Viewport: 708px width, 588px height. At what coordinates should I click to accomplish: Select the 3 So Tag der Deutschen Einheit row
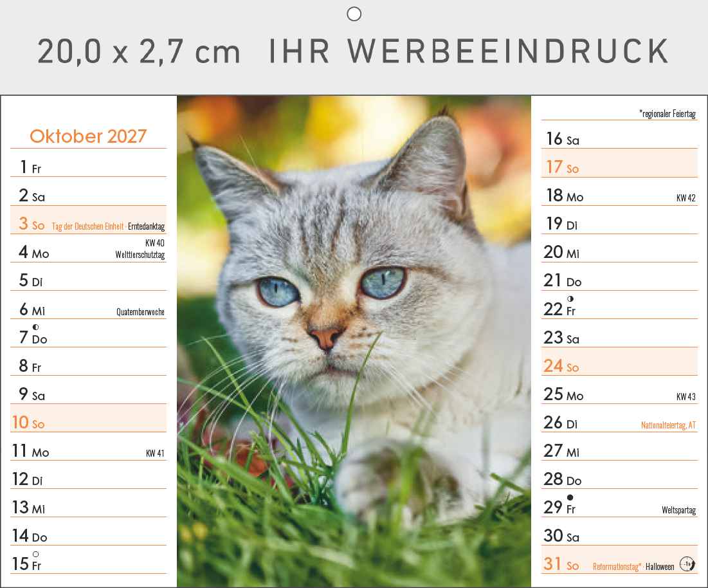(89, 220)
